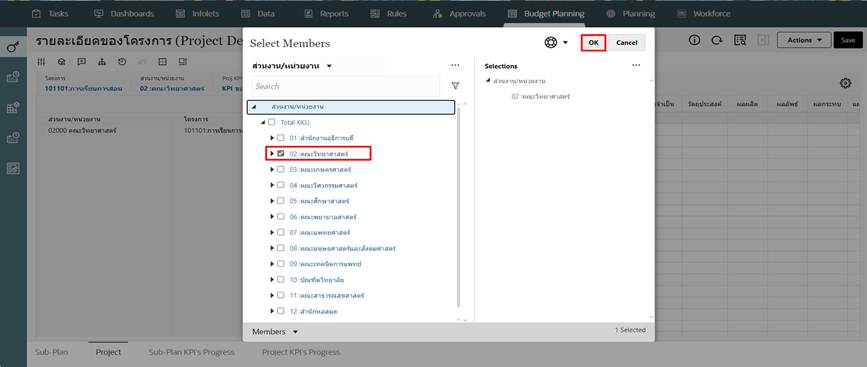This screenshot has height=367, width=867.
Task: Click the sidebar icon directly above the chart icon
Action: 13,138
